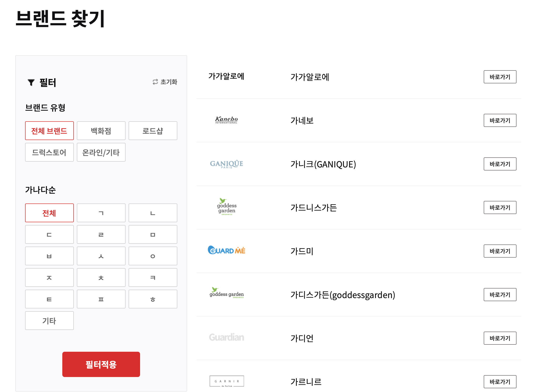Filter brands by consonant ㅊ
550x392 pixels.
coord(101,277)
